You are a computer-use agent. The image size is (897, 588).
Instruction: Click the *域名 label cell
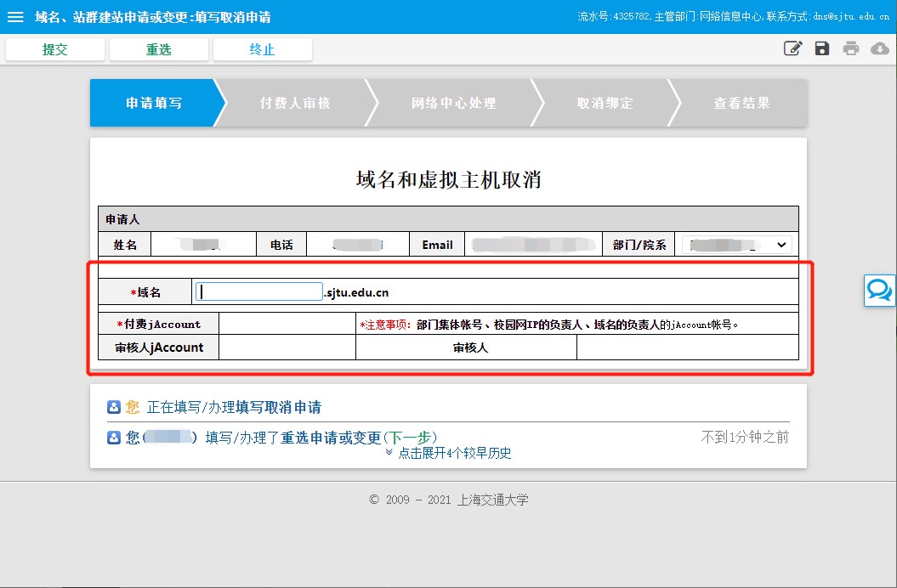pos(145,292)
